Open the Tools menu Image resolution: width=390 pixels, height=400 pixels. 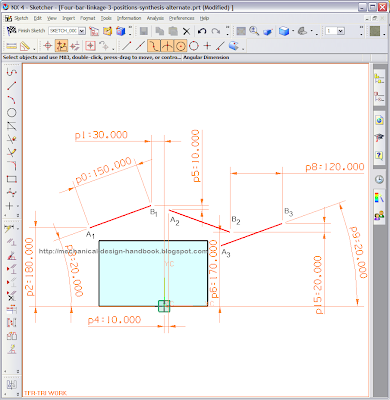(x=106, y=18)
